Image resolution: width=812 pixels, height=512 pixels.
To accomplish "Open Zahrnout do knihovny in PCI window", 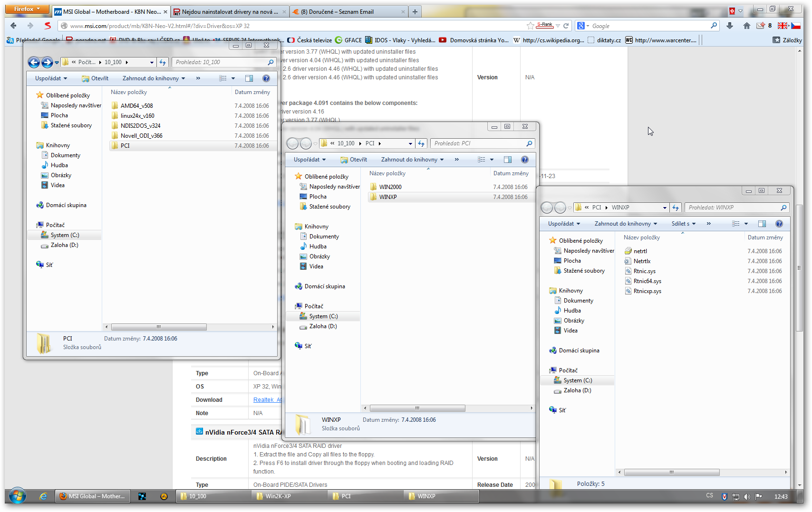I will coord(412,160).
